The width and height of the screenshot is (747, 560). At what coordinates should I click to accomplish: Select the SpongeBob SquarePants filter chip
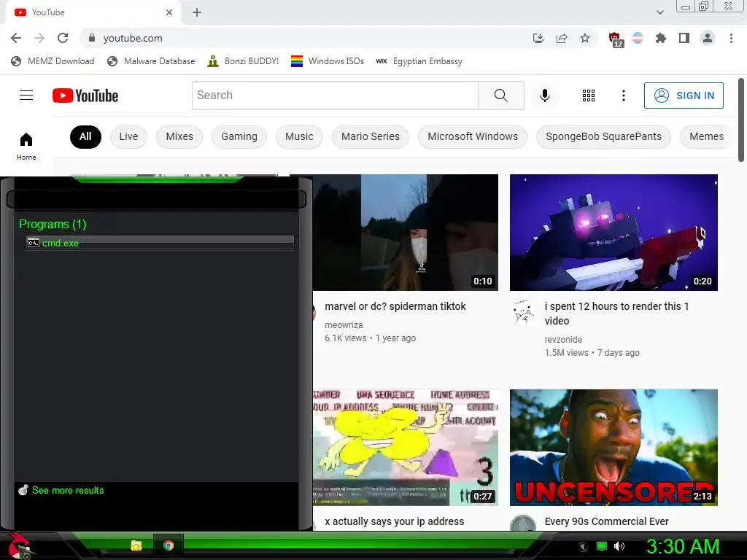tap(603, 136)
